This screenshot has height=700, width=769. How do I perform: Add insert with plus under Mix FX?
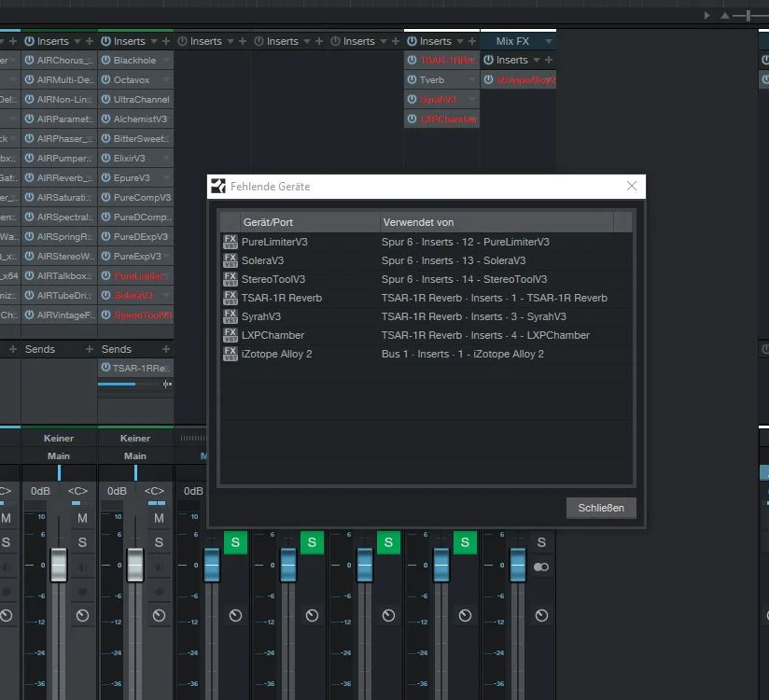point(549,60)
